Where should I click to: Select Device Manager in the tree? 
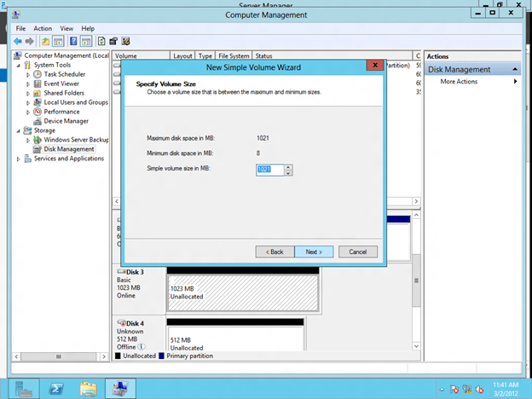[66, 121]
